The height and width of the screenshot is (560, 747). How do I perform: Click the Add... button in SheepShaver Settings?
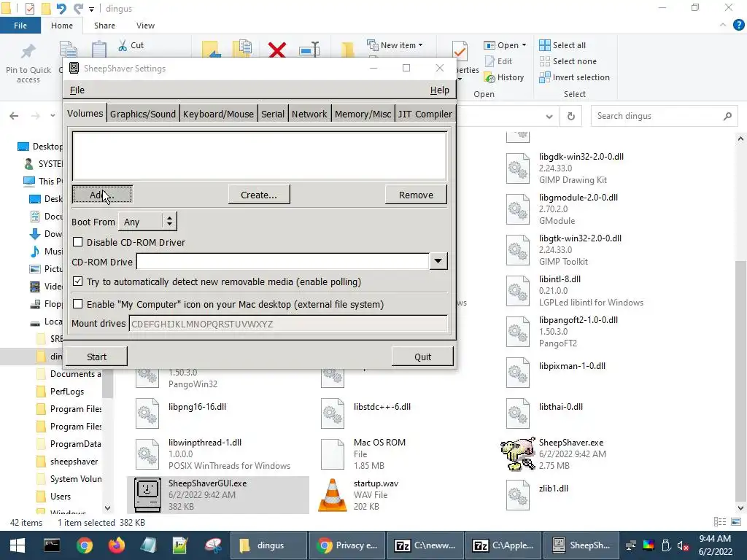[102, 195]
